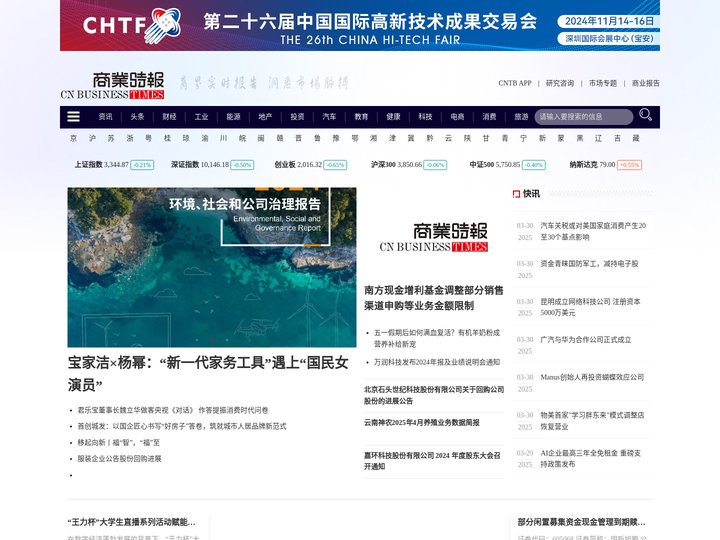The height and width of the screenshot is (540, 720).
Task: Open the 消费 navigation tab
Action: coord(489,117)
